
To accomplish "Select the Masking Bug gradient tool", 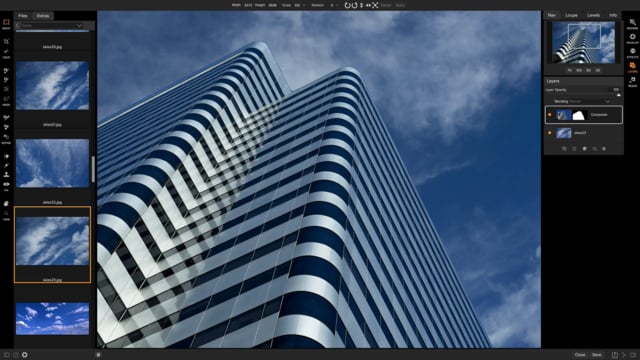I will [x=6, y=80].
